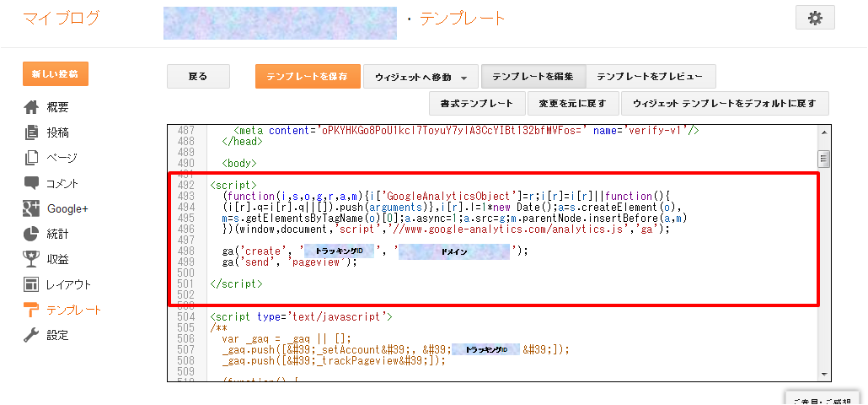
Task: Click the 新しい投稿 new post button
Action: (56, 73)
